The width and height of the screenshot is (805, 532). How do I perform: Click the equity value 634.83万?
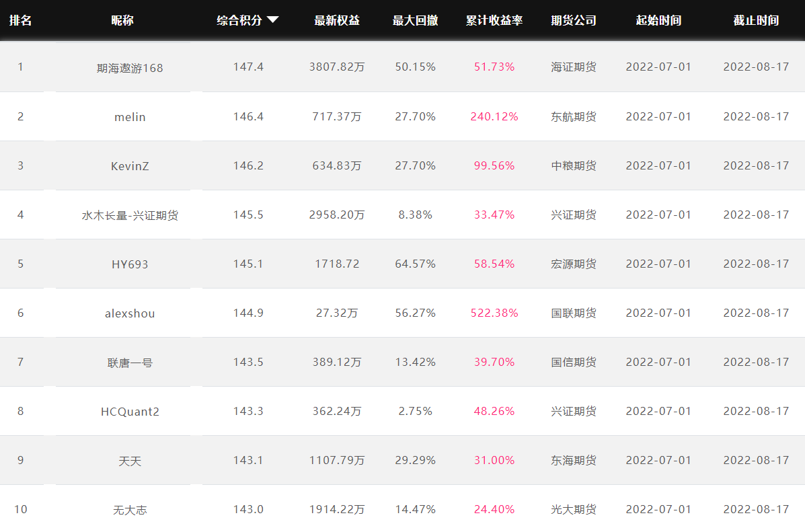point(337,165)
